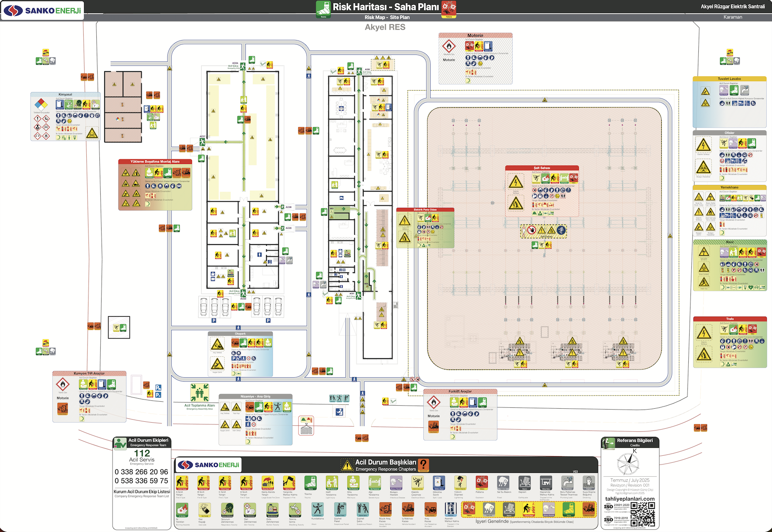Select the Elektrik Çarpması legend icon
Viewport: 772px width, 532px height.
pyautogui.click(x=417, y=483)
